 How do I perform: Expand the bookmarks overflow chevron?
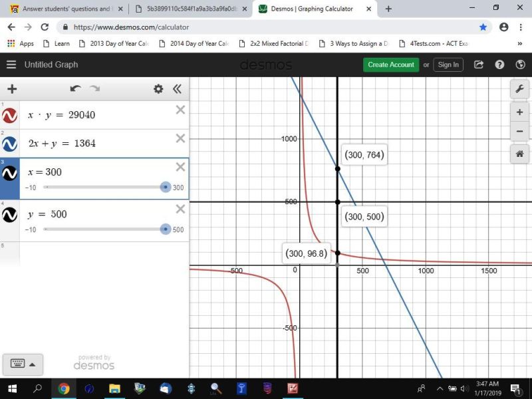coord(520,43)
